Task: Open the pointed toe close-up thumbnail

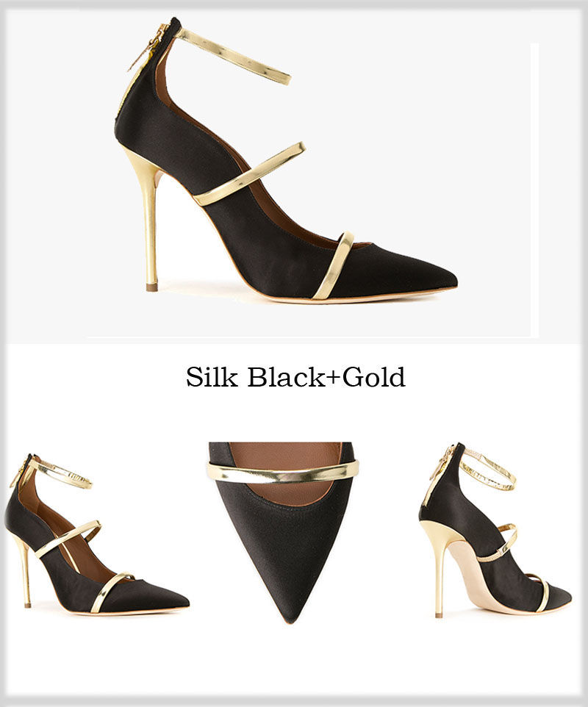Action: (x=283, y=533)
